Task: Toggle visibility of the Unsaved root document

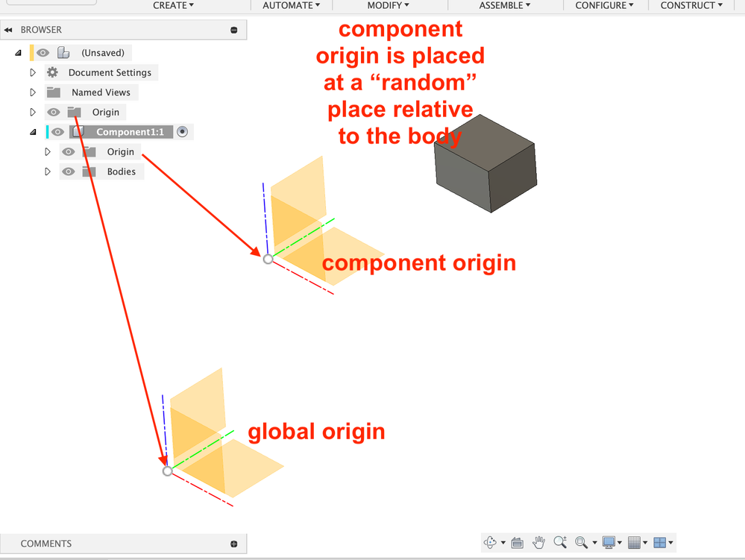Action: (x=43, y=52)
